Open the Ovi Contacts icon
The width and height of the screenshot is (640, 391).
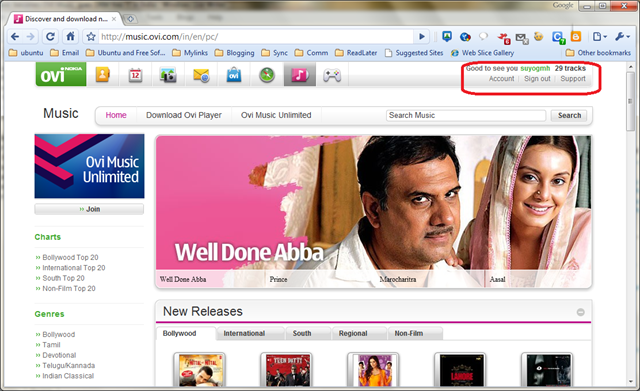point(103,75)
